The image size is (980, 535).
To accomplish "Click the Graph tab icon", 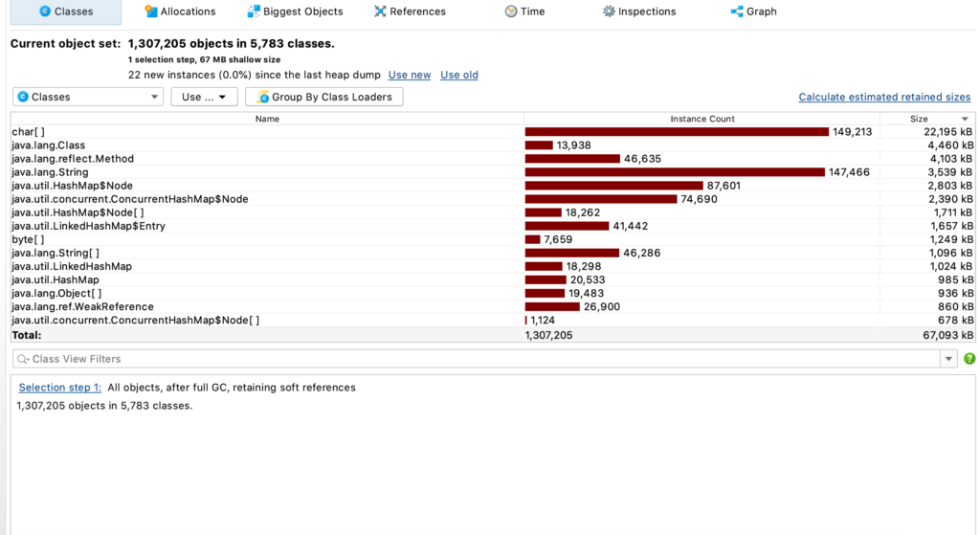I will pyautogui.click(x=737, y=11).
